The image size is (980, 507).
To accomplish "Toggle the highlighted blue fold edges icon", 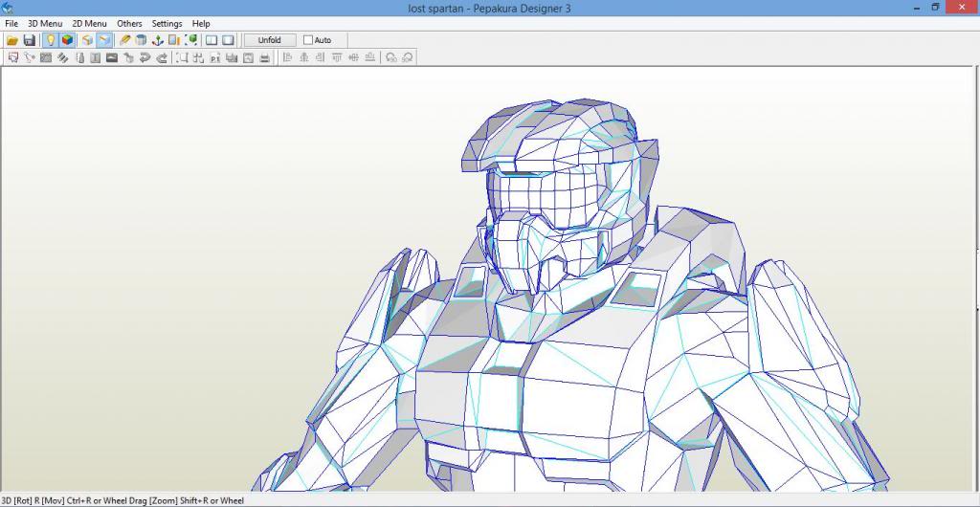I will pos(104,40).
